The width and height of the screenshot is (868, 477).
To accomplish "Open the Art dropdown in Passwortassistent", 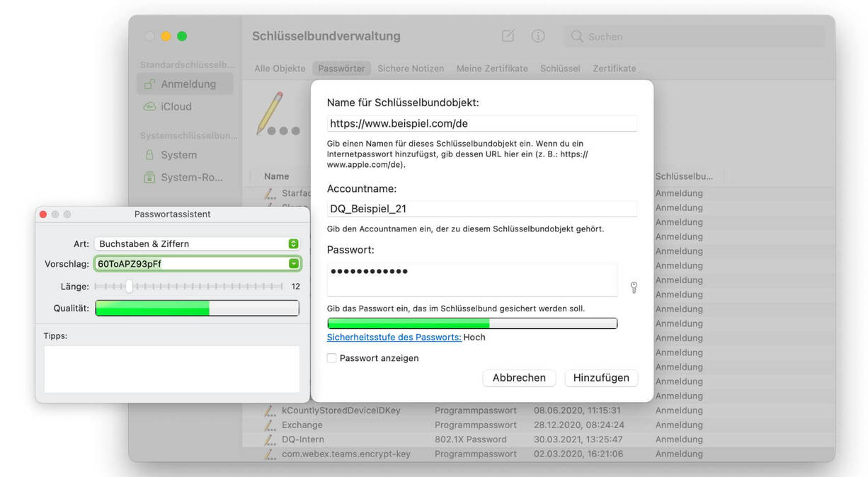I will point(293,243).
